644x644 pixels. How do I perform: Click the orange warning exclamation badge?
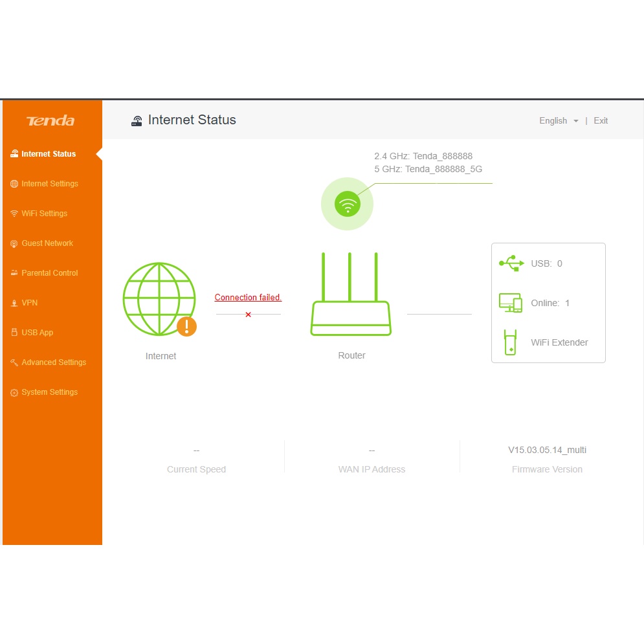[x=186, y=326]
